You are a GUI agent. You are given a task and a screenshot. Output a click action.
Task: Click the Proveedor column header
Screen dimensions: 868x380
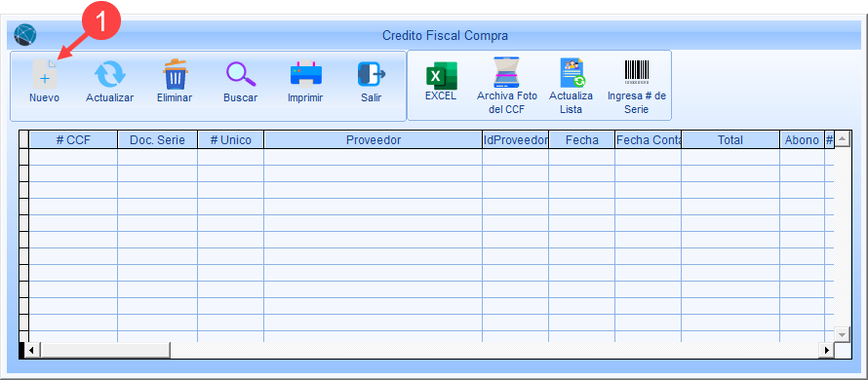pyautogui.click(x=374, y=140)
